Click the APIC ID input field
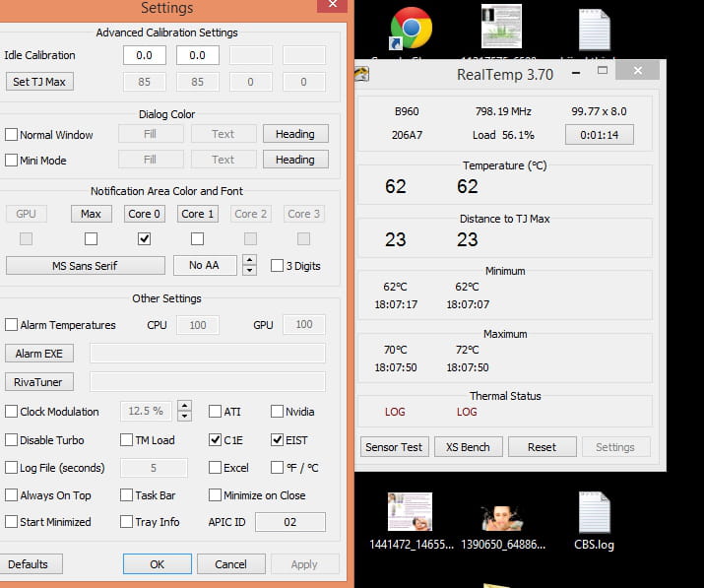704x588 pixels. (x=290, y=522)
